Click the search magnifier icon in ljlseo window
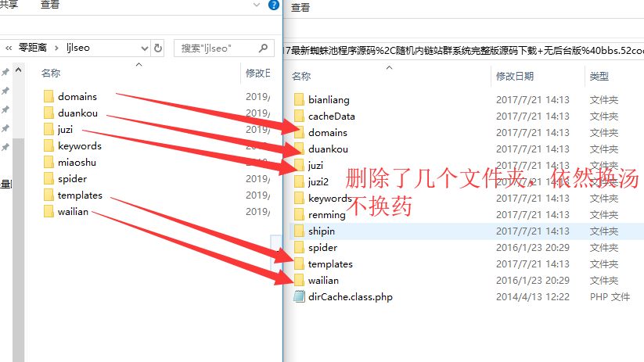This screenshot has height=362, width=644. 263,48
